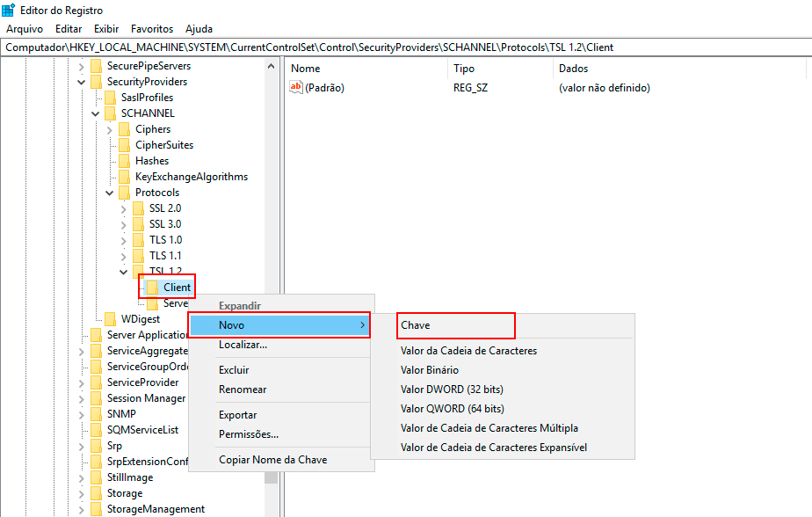This screenshot has height=517, width=812.
Task: Select the SaslProfiles folder icon
Action: [111, 98]
